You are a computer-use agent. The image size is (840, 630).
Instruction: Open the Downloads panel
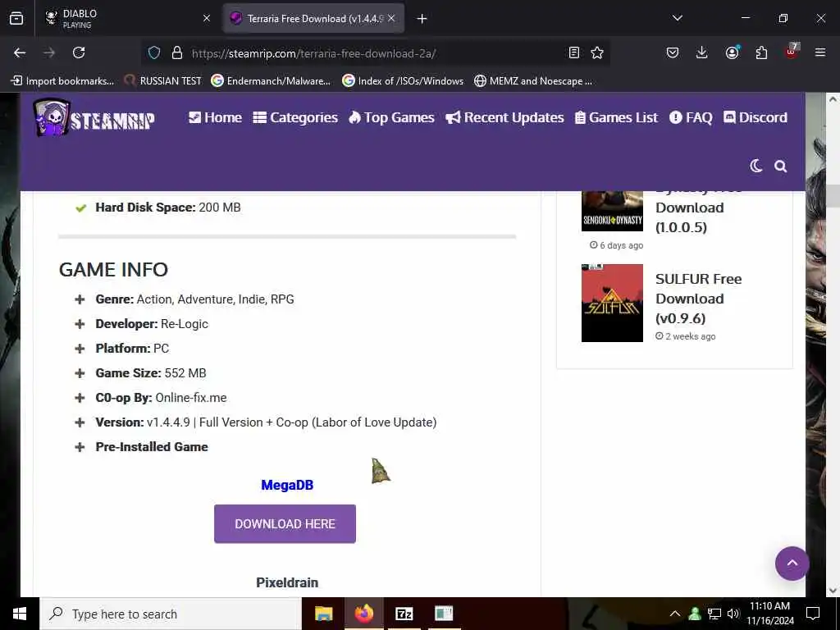click(702, 52)
